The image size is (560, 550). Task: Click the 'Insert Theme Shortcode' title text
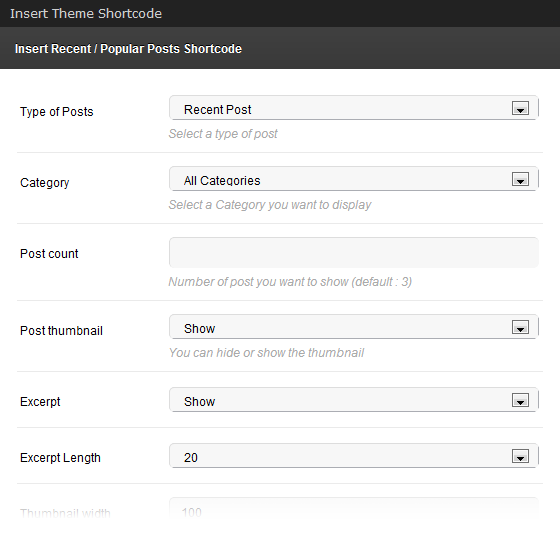click(x=86, y=14)
